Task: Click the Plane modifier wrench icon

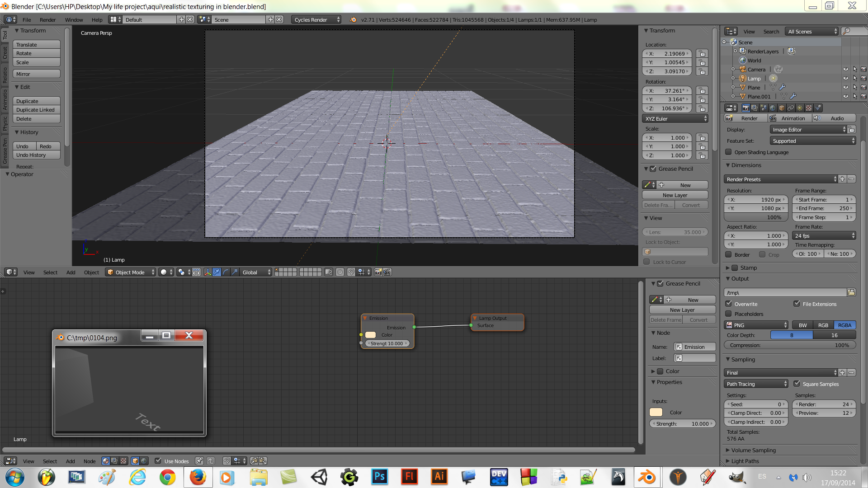Action: tap(783, 87)
